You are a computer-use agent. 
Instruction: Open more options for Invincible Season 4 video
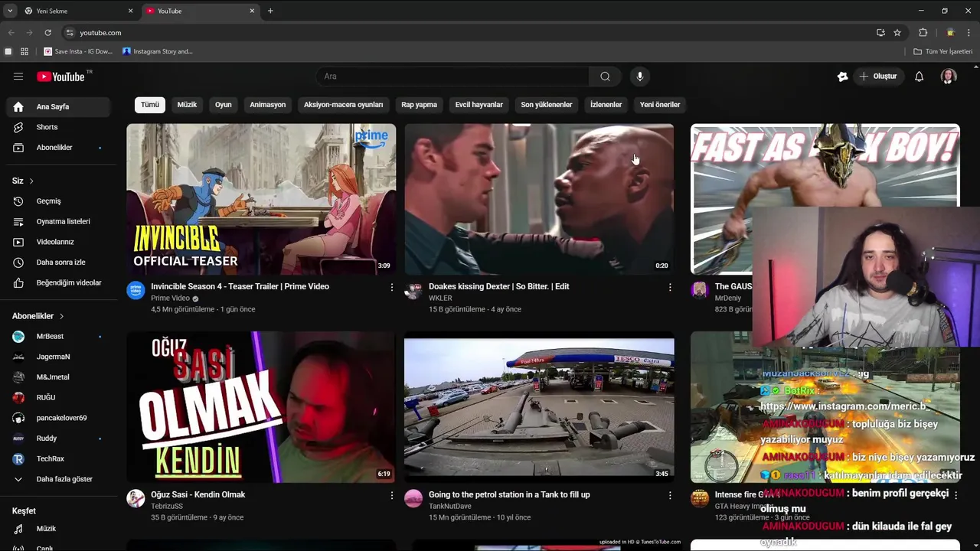coord(392,288)
